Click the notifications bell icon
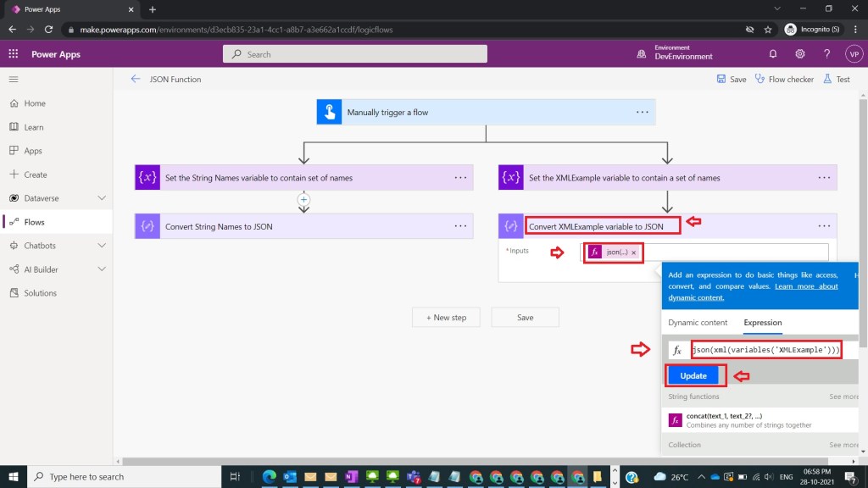This screenshot has width=868, height=488. 773,54
